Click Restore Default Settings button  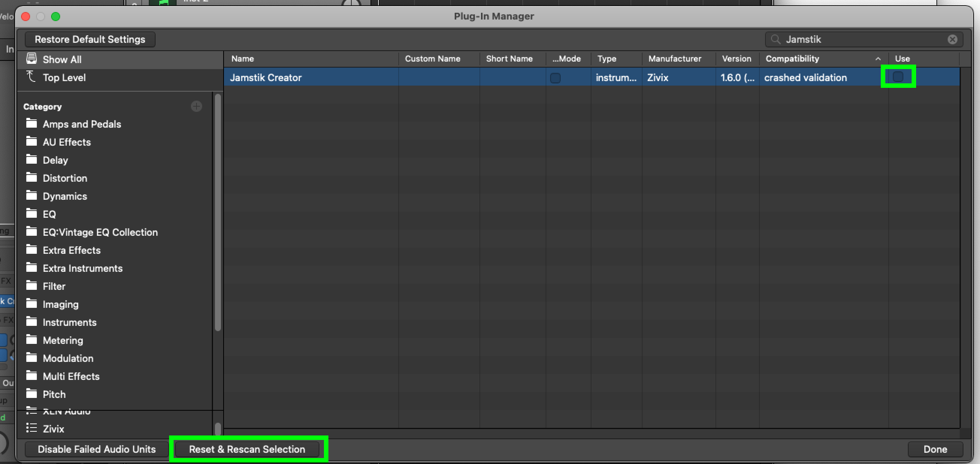coord(90,39)
